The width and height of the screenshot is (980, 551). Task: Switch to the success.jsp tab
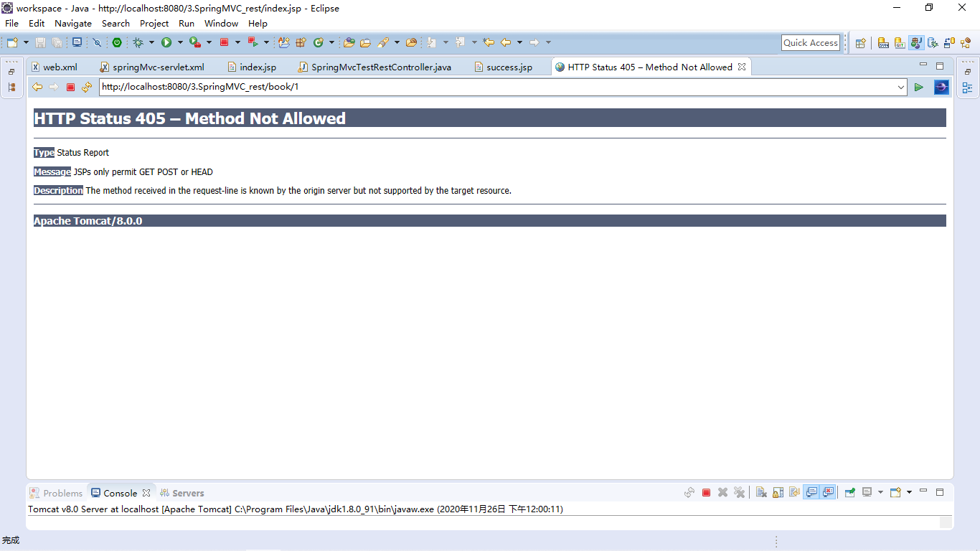click(x=503, y=67)
